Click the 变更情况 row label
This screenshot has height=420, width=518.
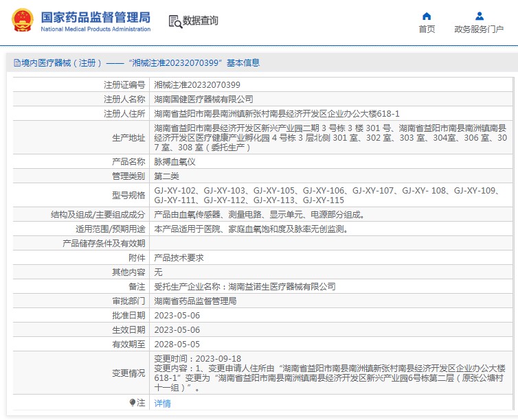click(128, 373)
